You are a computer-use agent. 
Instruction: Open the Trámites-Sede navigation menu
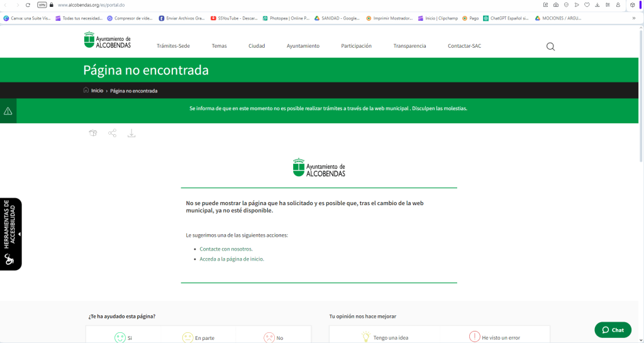point(173,46)
